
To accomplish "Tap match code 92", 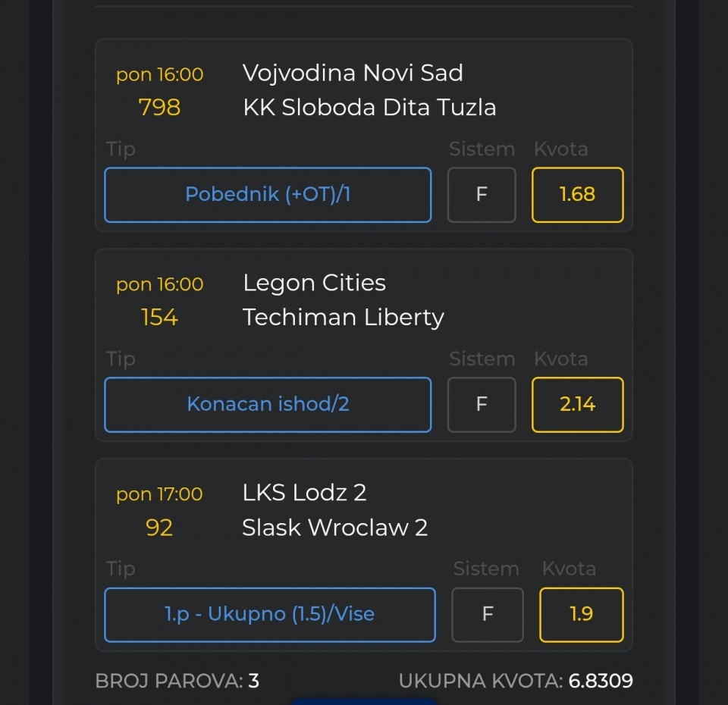I will click(159, 528).
